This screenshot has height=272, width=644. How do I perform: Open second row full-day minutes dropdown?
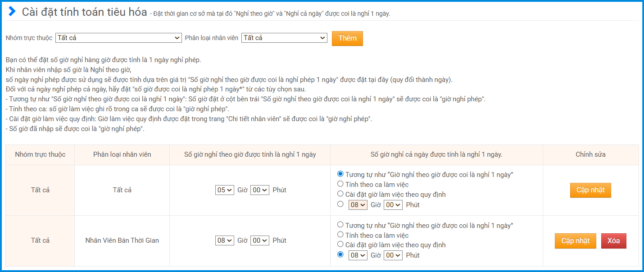tap(393, 255)
